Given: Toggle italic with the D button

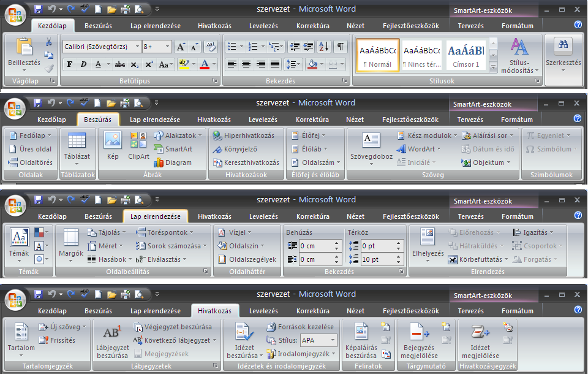Looking at the screenshot, I should [x=83, y=64].
